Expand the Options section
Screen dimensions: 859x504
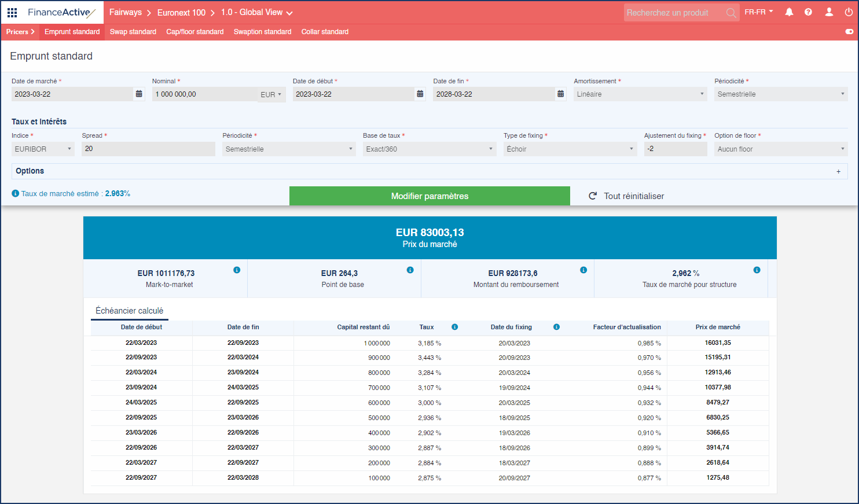click(838, 171)
